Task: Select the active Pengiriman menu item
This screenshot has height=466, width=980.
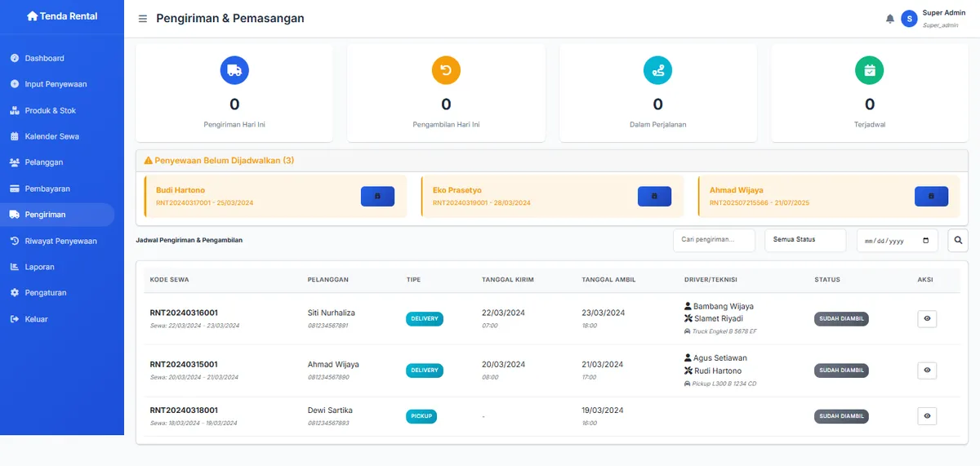Action: coord(57,215)
